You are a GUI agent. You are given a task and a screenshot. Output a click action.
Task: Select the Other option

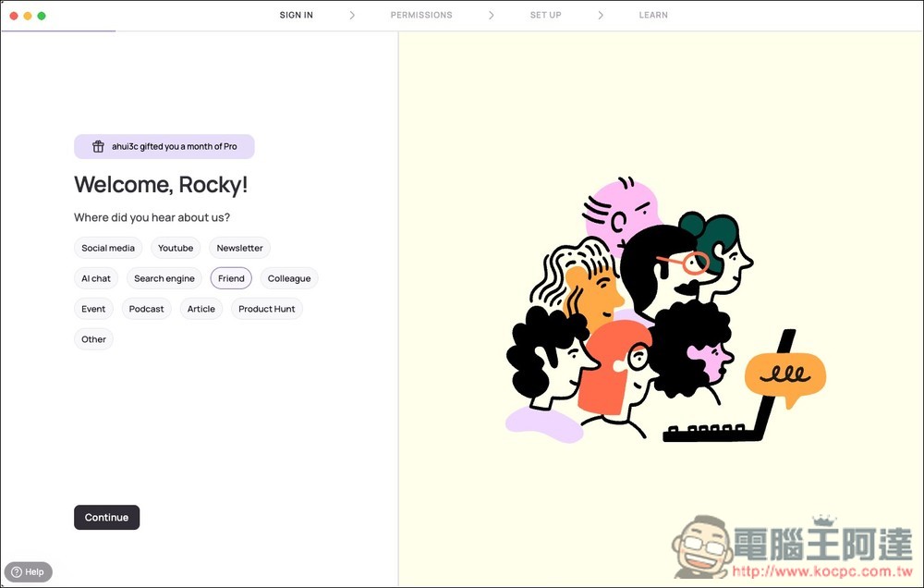[x=93, y=339]
